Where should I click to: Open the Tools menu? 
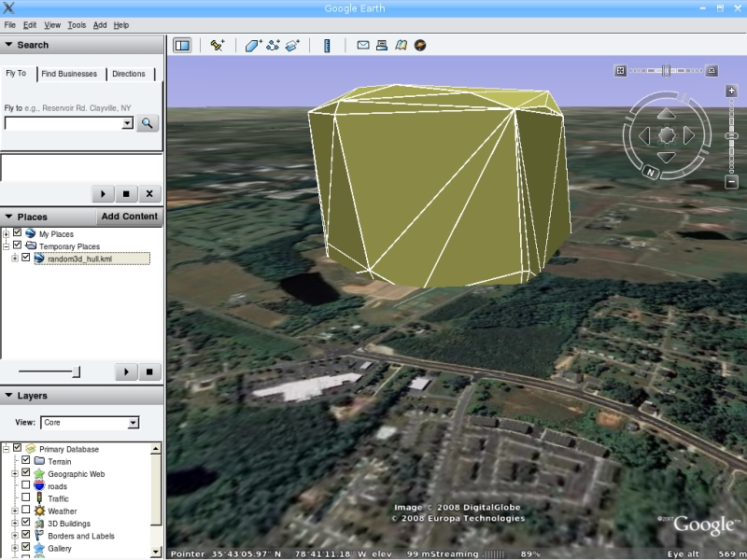(77, 25)
